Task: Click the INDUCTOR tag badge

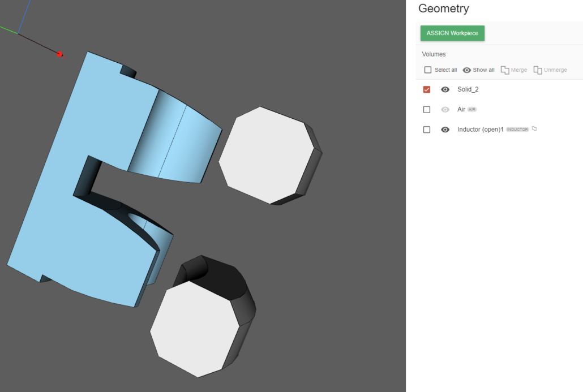Action: tap(517, 130)
